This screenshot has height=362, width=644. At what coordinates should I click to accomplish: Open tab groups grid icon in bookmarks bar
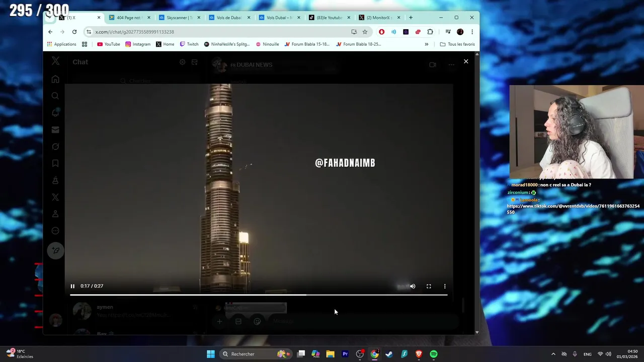85,44
